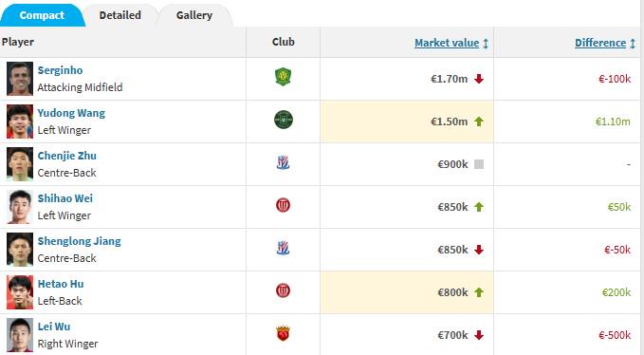Click the red club badge for Hetao Hu
The width and height of the screenshot is (644, 355).
click(x=283, y=290)
